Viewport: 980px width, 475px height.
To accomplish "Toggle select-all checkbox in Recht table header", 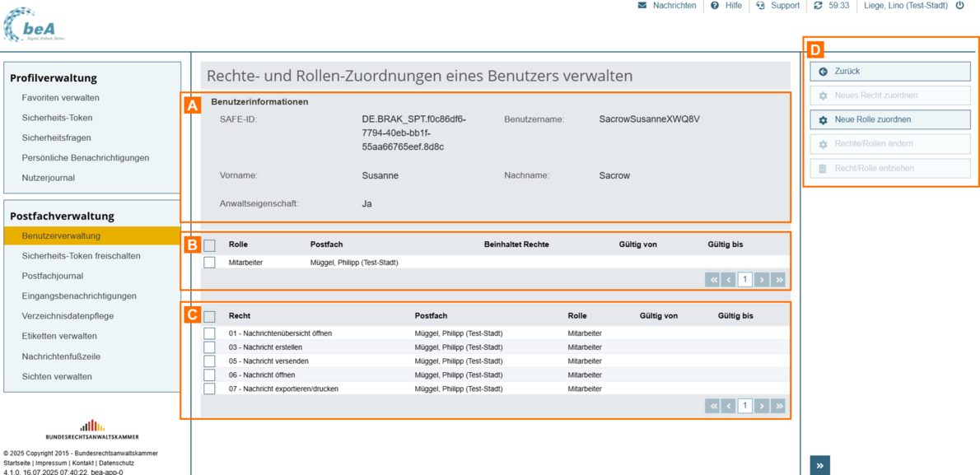I will [209, 316].
